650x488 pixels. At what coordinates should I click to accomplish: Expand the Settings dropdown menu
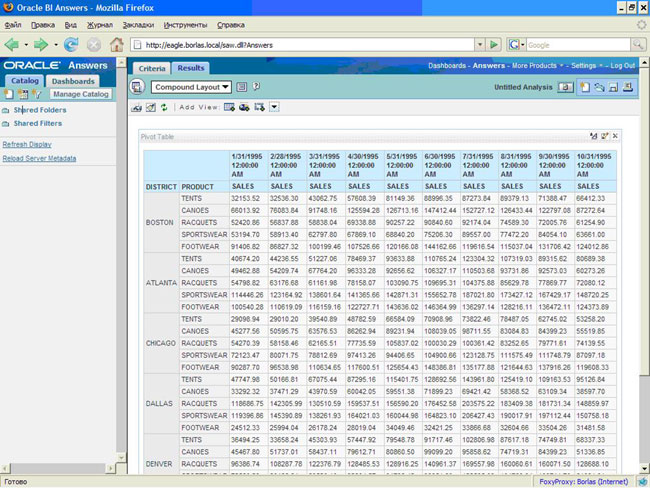[x=583, y=65]
